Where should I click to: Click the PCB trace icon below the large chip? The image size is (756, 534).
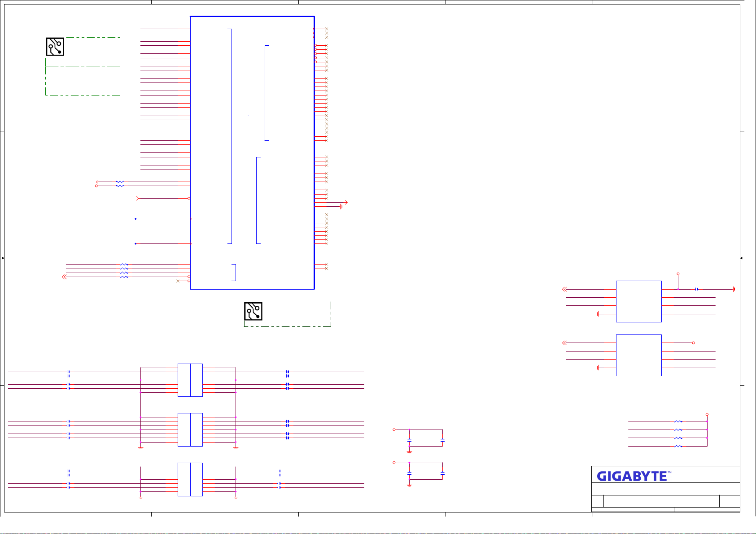click(x=253, y=311)
